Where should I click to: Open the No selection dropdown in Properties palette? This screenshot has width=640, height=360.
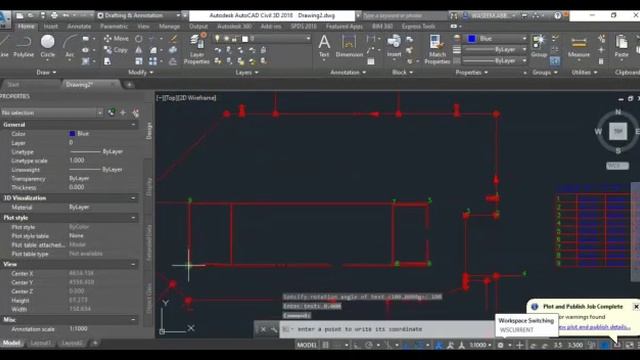pyautogui.click(x=52, y=112)
